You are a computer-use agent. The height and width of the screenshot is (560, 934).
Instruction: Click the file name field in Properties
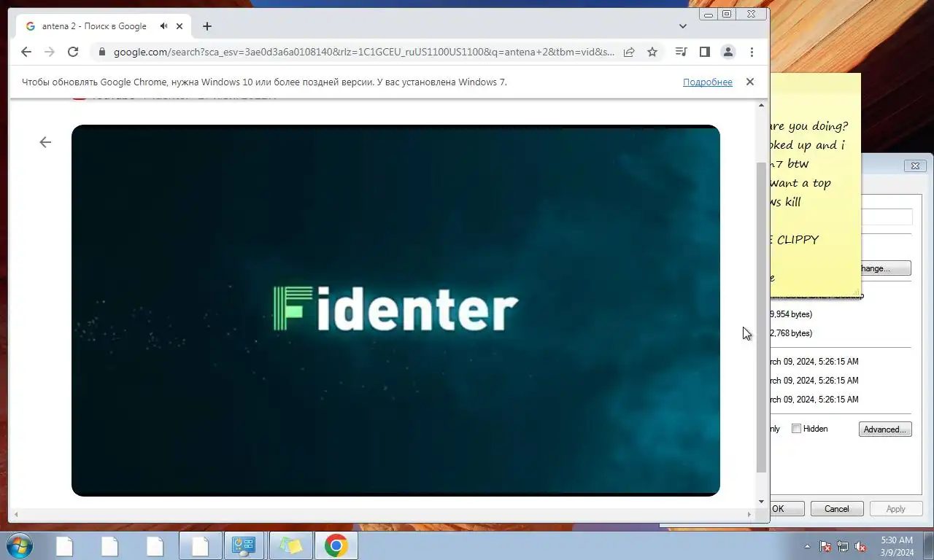click(x=887, y=217)
